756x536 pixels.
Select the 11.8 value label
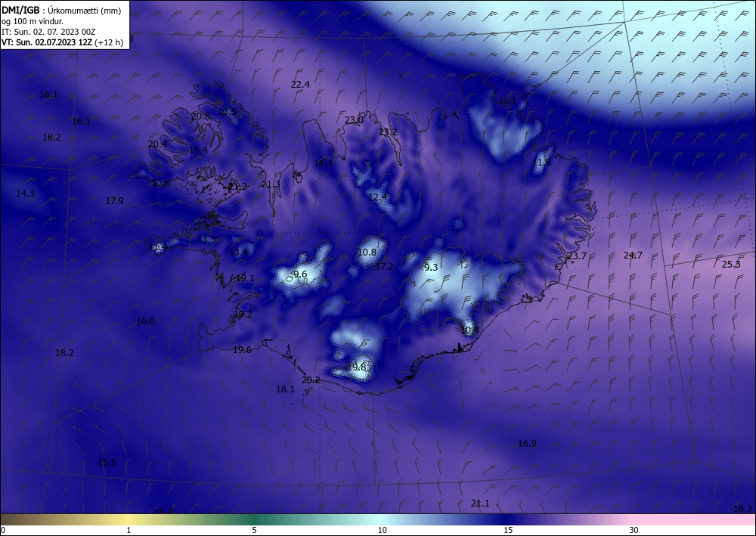pyautogui.click(x=541, y=163)
